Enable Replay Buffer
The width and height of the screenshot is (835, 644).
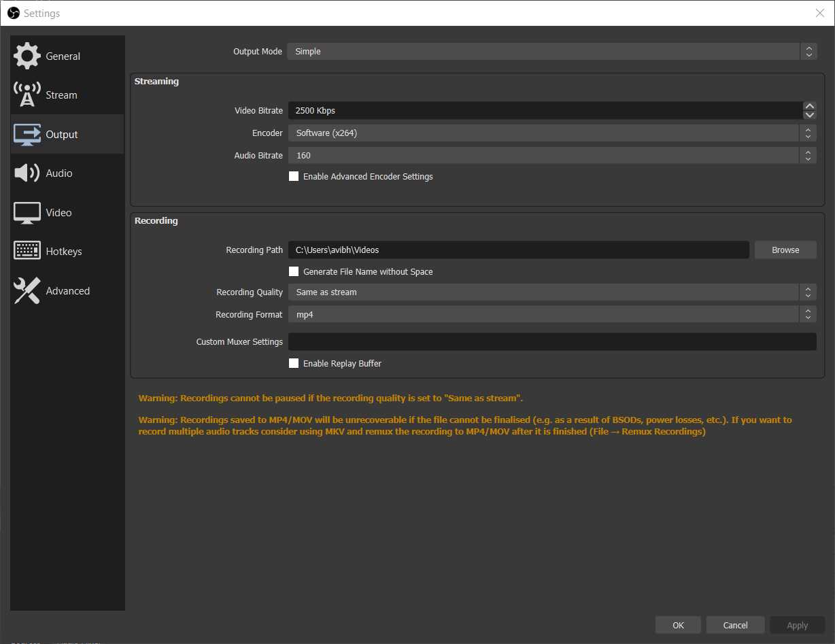(x=293, y=363)
